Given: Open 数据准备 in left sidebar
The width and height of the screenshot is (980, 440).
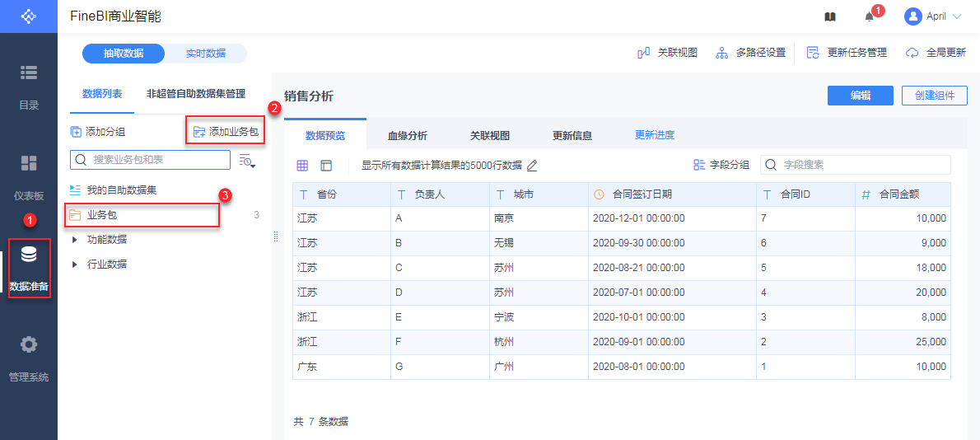Looking at the screenshot, I should point(29,268).
